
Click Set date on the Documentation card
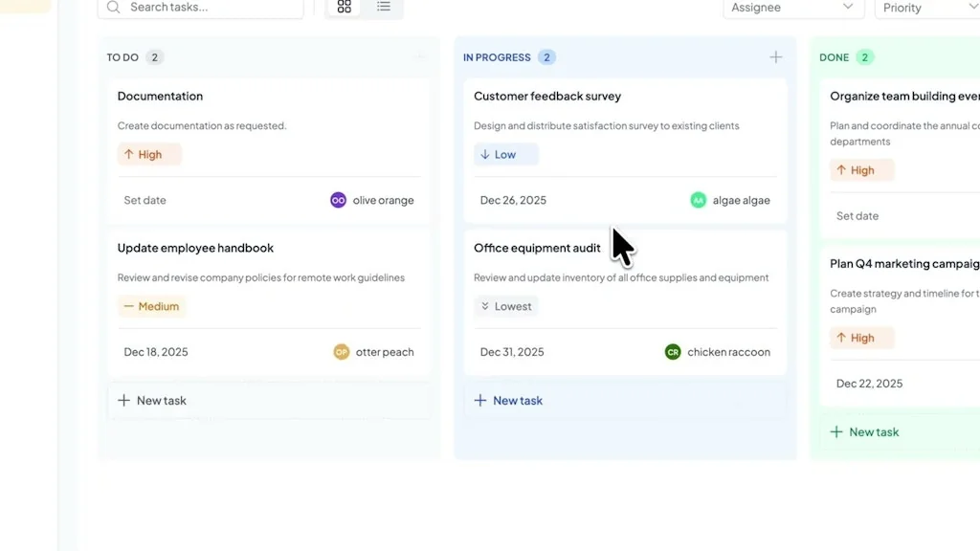145,200
